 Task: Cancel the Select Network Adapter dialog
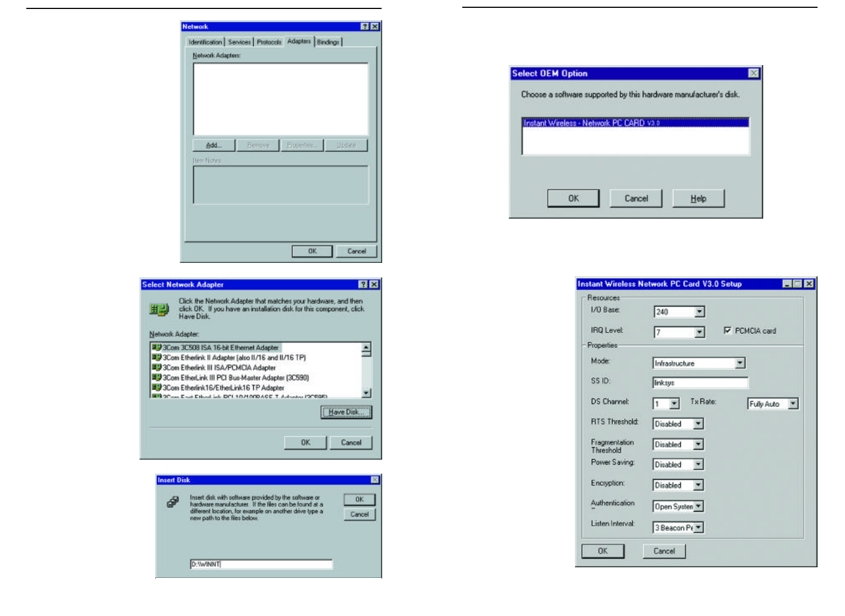click(x=351, y=443)
